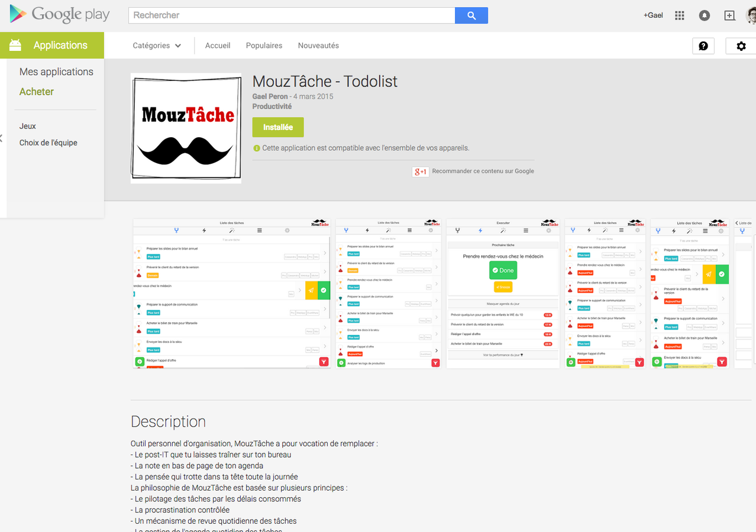Open Jeux in the sidebar
This screenshot has height=532, width=756.
[27, 126]
